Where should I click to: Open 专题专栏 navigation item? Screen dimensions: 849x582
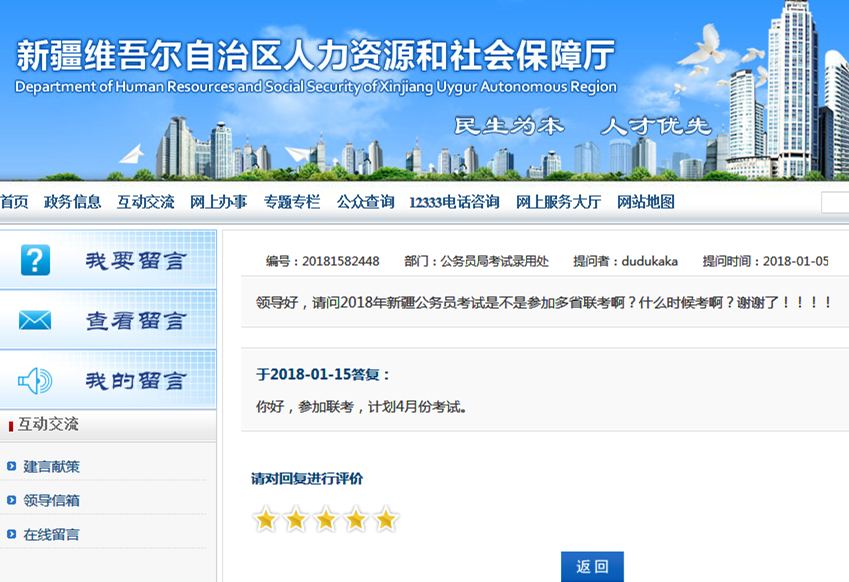pyautogui.click(x=292, y=202)
